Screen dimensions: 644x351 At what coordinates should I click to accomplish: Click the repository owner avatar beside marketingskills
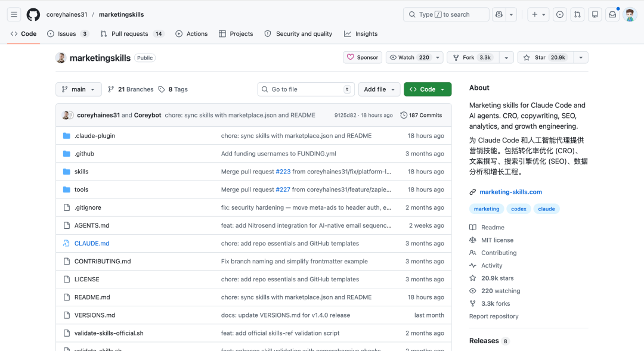(61, 58)
